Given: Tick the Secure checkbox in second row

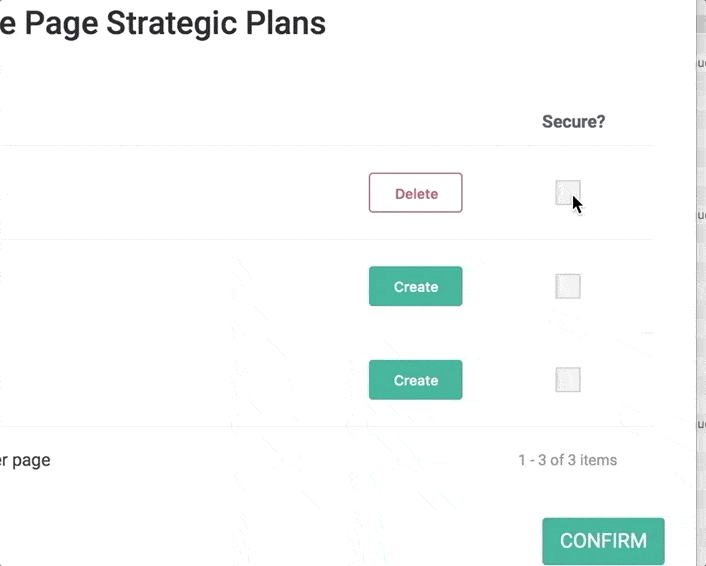Looking at the screenshot, I should point(567,286).
